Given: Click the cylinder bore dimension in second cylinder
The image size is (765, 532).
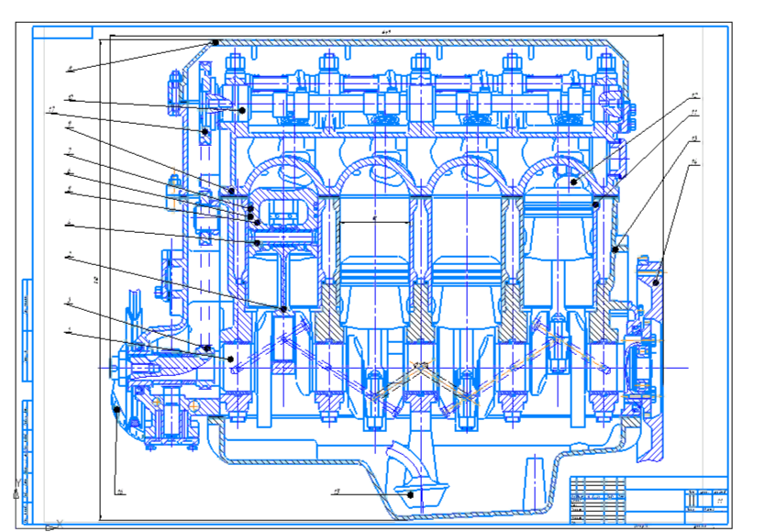Looking at the screenshot, I should click(x=374, y=220).
